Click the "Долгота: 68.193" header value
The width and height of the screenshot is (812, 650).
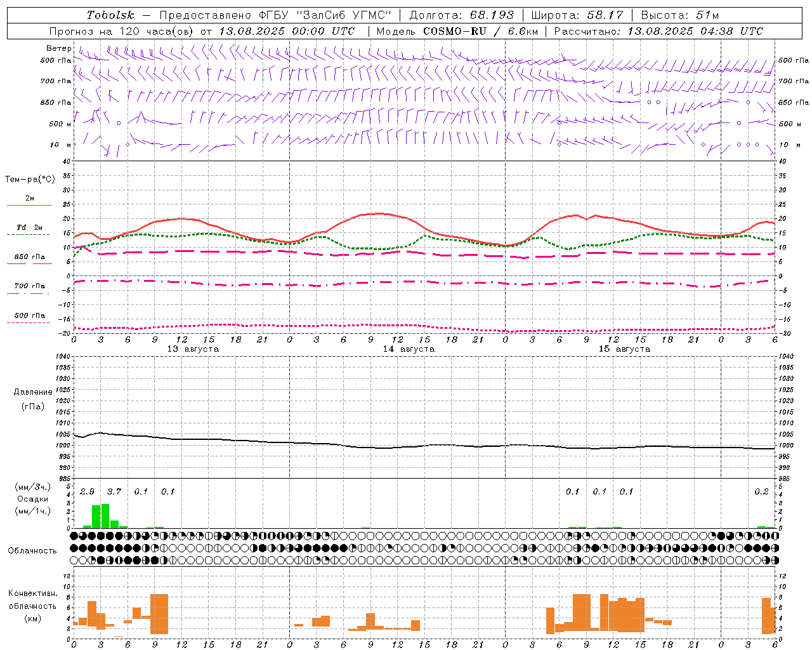click(461, 15)
